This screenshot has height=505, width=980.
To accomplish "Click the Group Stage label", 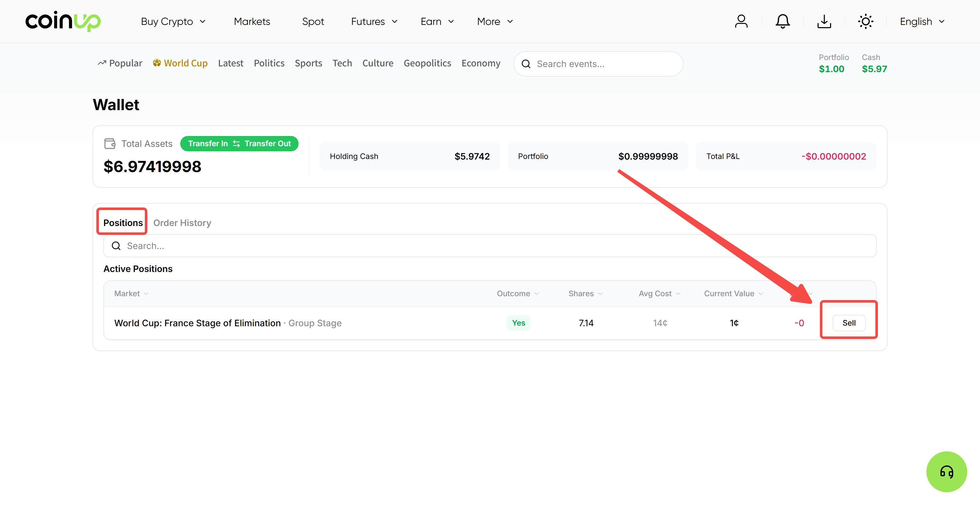I will click(315, 323).
